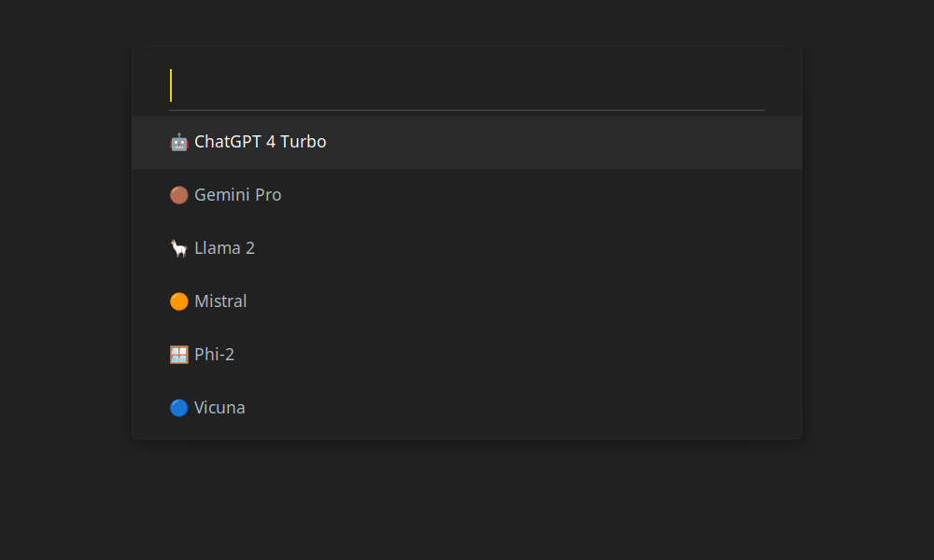
Task: Click the llama icon beside Llama 2
Action: 178,248
